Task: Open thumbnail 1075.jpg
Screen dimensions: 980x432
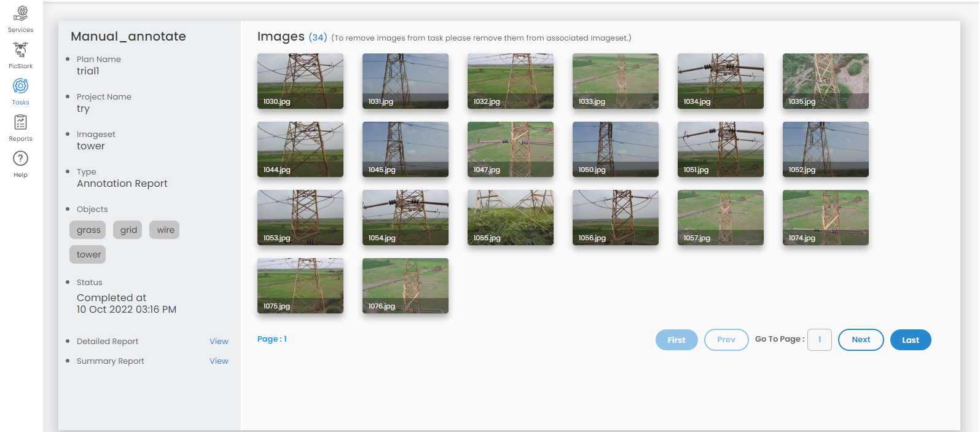Action: pyautogui.click(x=300, y=286)
